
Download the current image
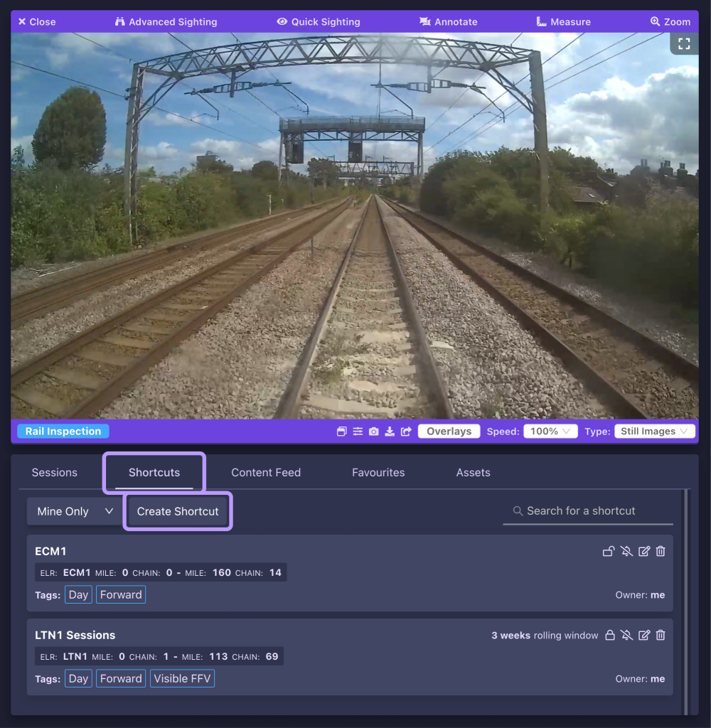(390, 432)
